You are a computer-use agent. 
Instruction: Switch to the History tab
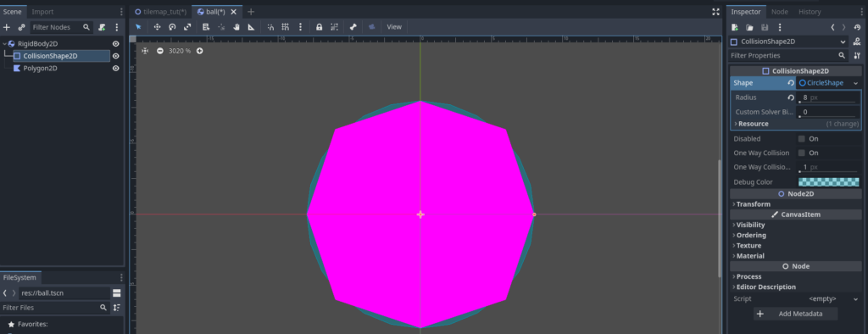(810, 12)
